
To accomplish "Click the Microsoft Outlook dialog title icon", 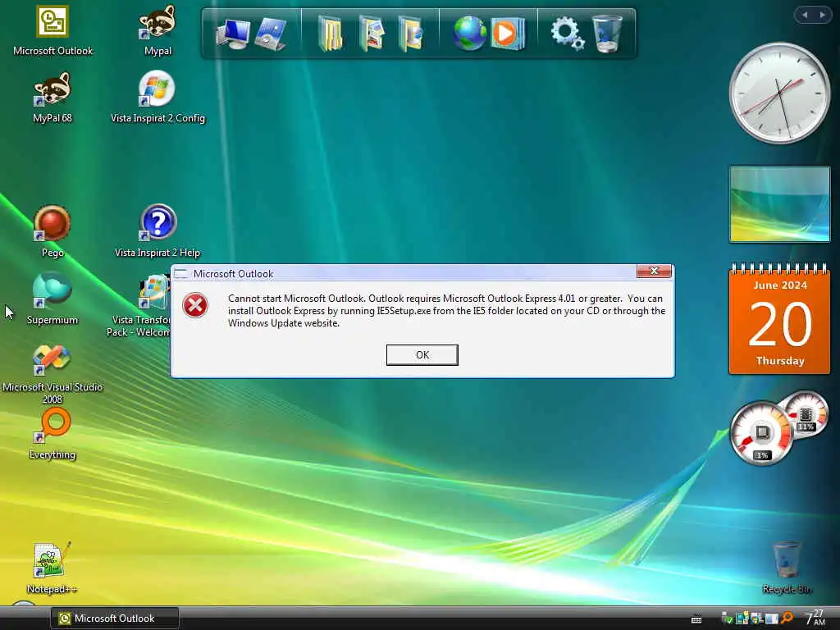I will point(180,274).
